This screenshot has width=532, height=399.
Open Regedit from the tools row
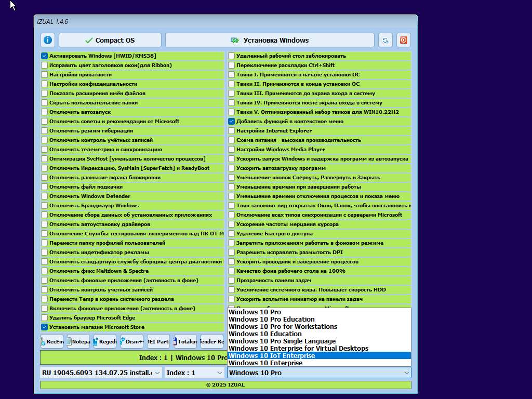105,341
